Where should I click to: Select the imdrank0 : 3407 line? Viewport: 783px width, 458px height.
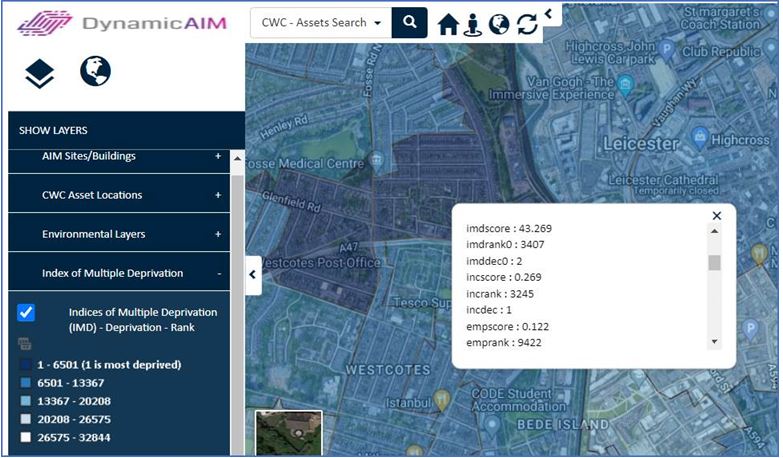click(x=505, y=245)
